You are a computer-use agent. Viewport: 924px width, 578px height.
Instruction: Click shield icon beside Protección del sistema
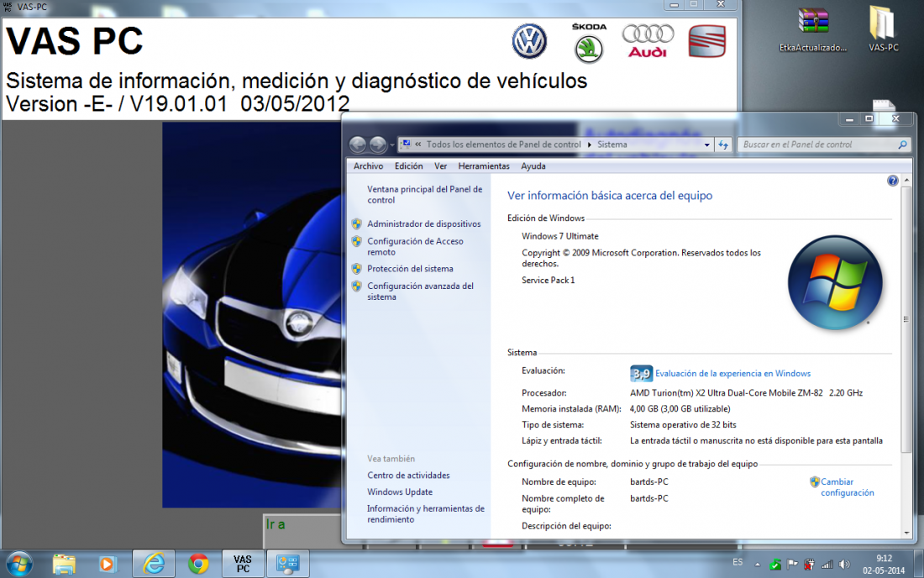[x=356, y=269]
